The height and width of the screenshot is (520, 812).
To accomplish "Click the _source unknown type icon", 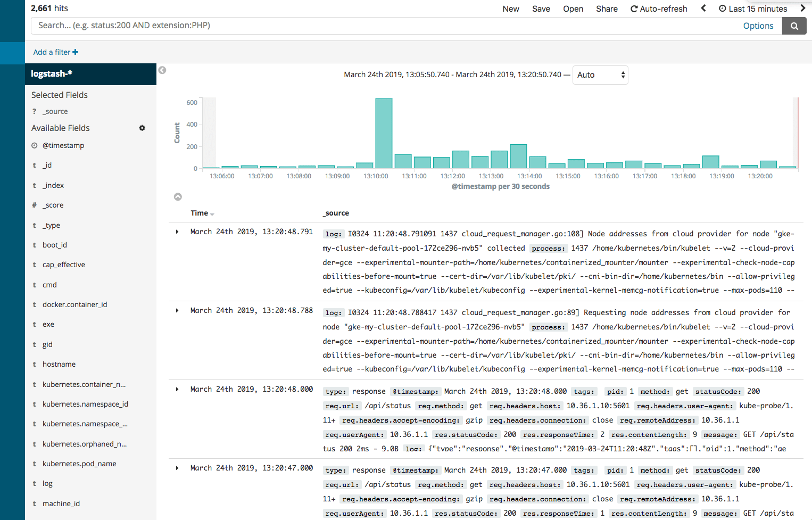I will [x=35, y=111].
